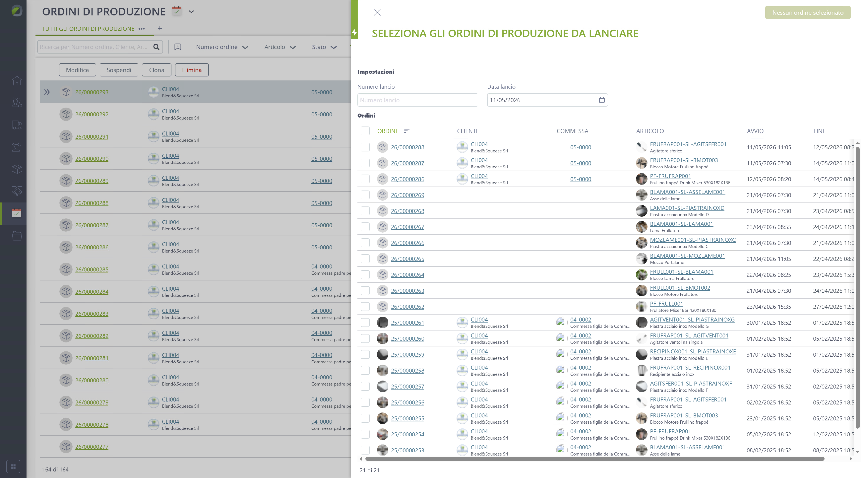Click the client avatar in row 26/00000286 of panel

click(x=462, y=179)
